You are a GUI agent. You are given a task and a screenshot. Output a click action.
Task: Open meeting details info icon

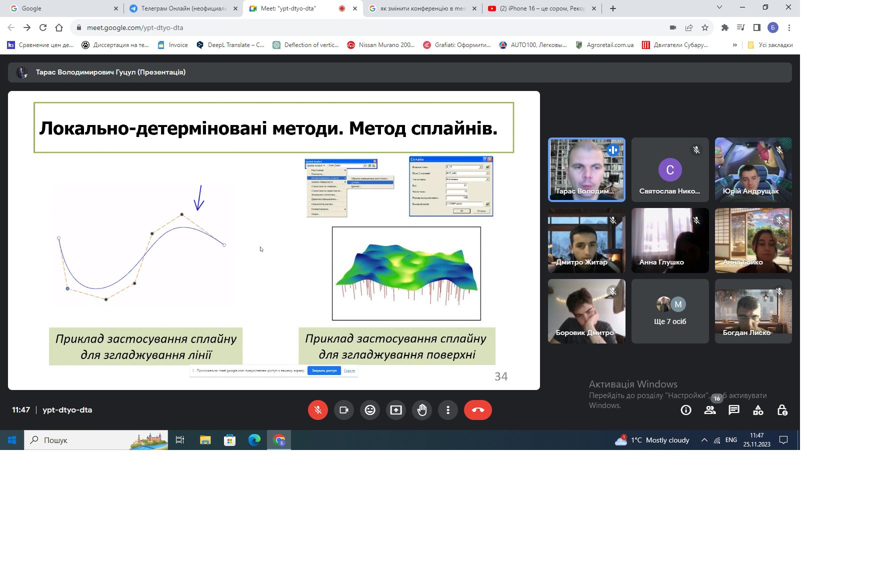click(x=686, y=410)
